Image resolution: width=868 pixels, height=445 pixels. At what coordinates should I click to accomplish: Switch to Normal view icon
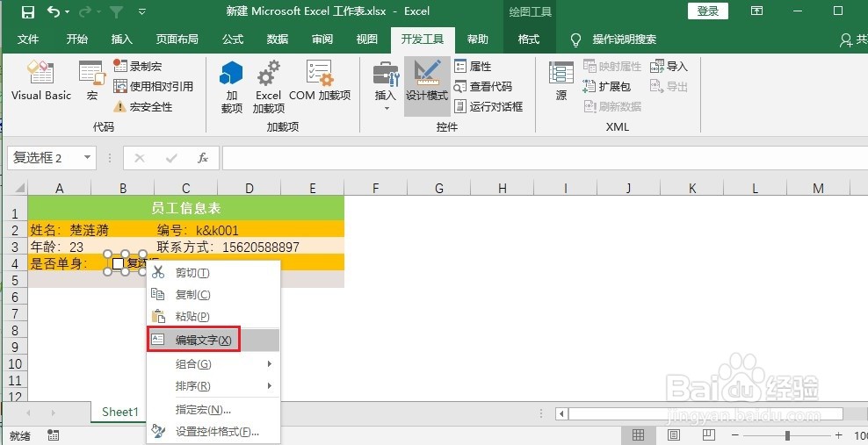click(x=639, y=435)
